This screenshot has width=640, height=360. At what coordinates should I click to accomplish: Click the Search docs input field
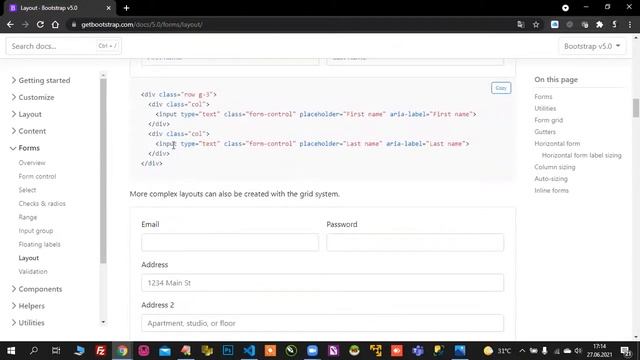coord(63,46)
